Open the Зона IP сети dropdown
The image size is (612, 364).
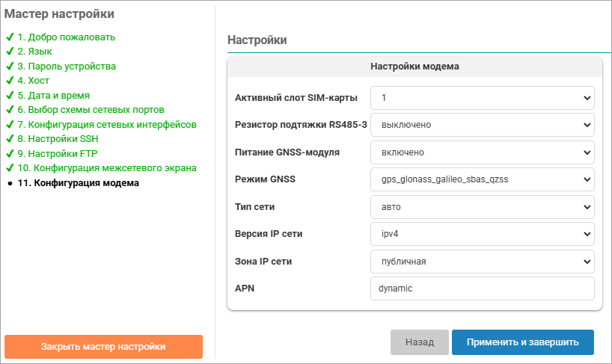(x=482, y=261)
